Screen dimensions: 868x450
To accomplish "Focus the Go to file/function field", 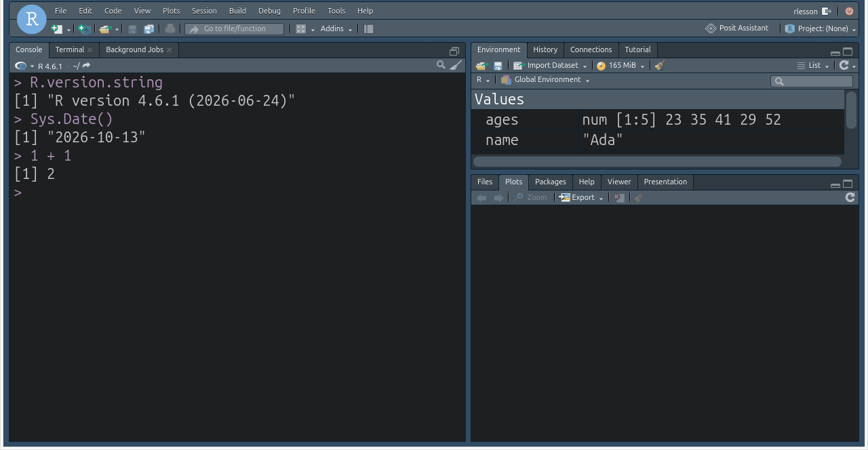I will 235,29.
